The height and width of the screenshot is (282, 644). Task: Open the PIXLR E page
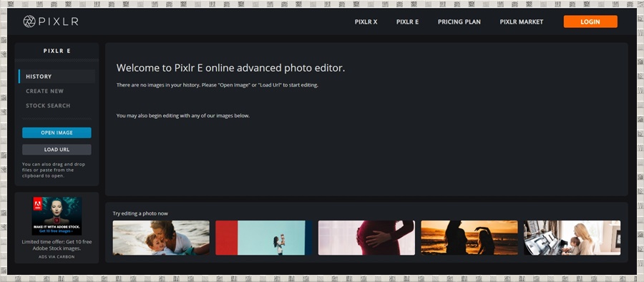[407, 21]
